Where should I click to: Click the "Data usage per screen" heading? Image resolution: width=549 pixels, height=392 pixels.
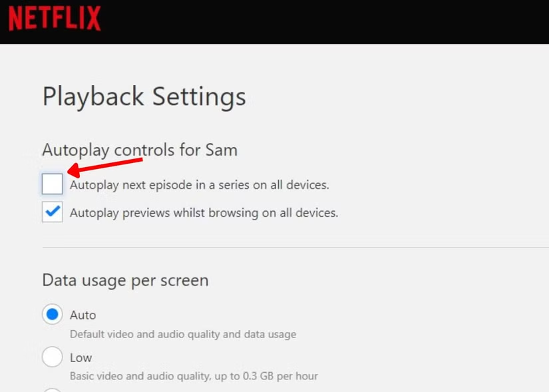point(125,280)
